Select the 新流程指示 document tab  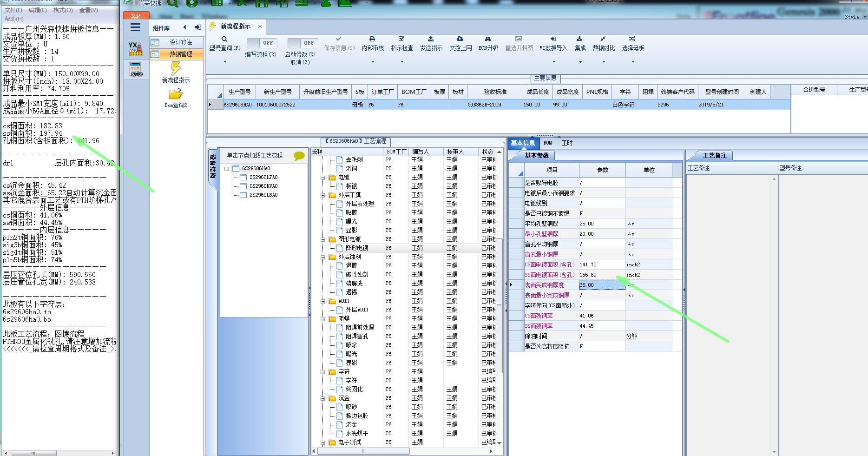235,26
